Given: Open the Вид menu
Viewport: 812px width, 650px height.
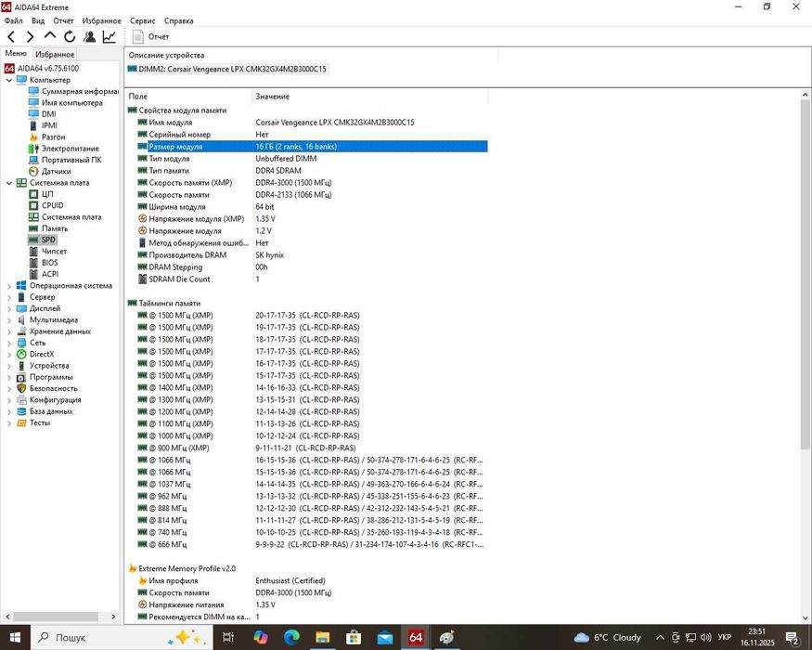Looking at the screenshot, I should click(x=38, y=20).
